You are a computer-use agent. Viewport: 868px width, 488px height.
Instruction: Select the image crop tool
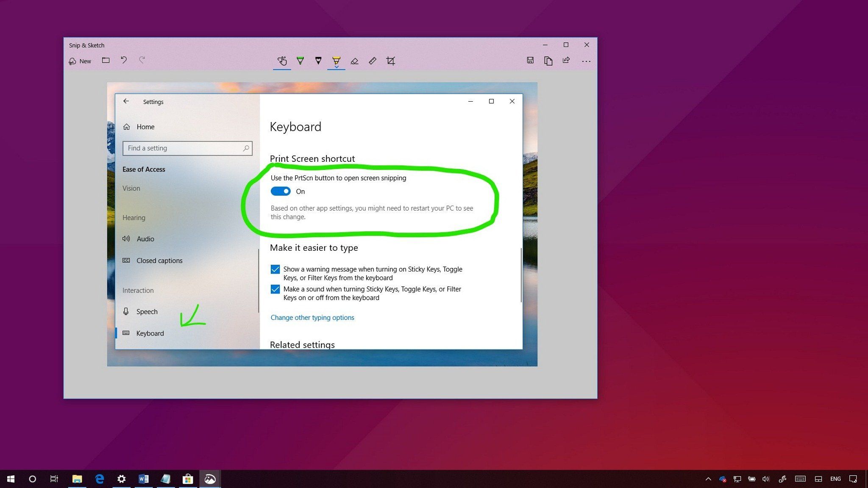(391, 61)
